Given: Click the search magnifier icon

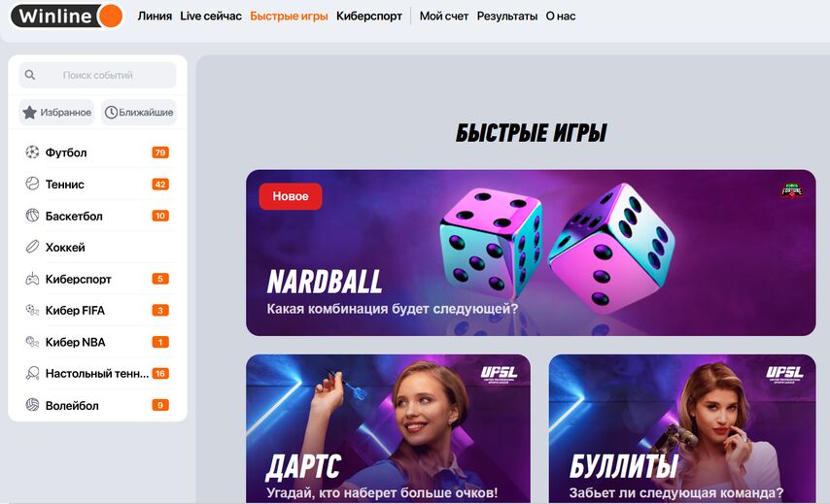Looking at the screenshot, I should pyautogui.click(x=30, y=75).
